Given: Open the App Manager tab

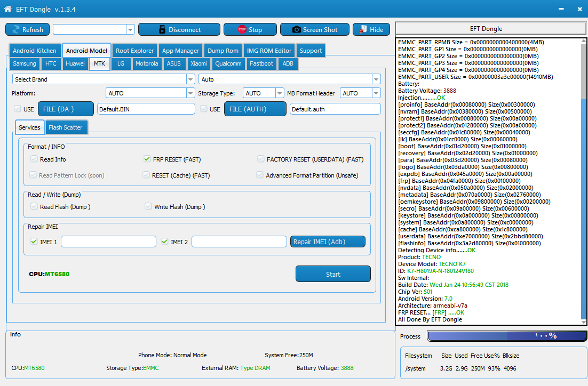Looking at the screenshot, I should click(x=180, y=51).
